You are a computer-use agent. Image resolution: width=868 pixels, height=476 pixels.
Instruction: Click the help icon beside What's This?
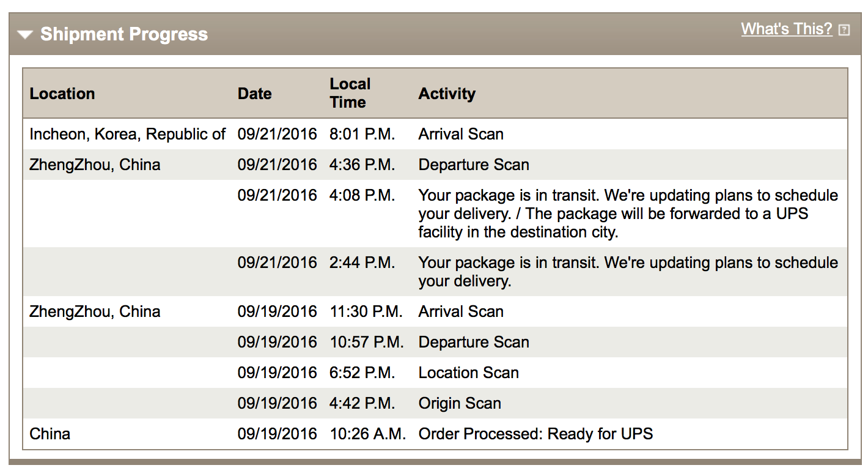(844, 29)
